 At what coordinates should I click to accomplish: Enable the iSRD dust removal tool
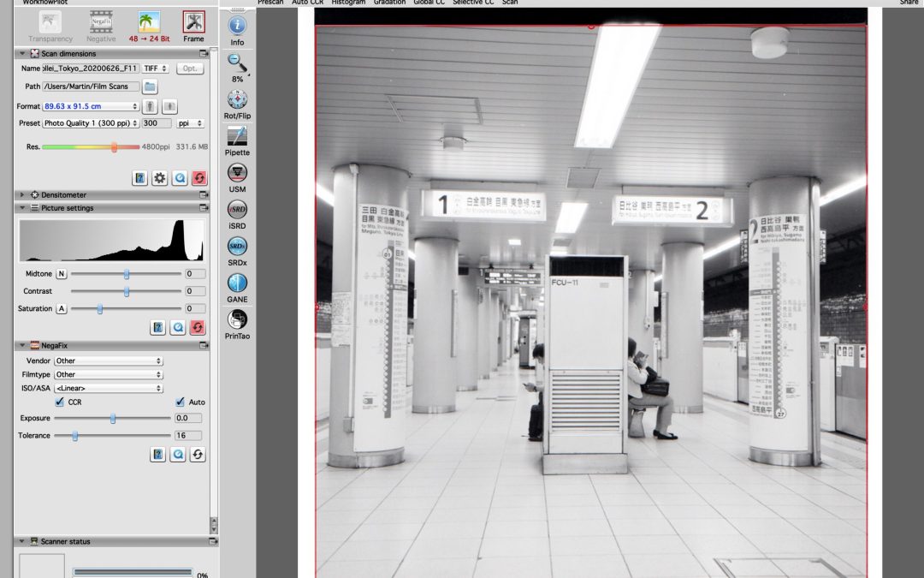coord(237,210)
